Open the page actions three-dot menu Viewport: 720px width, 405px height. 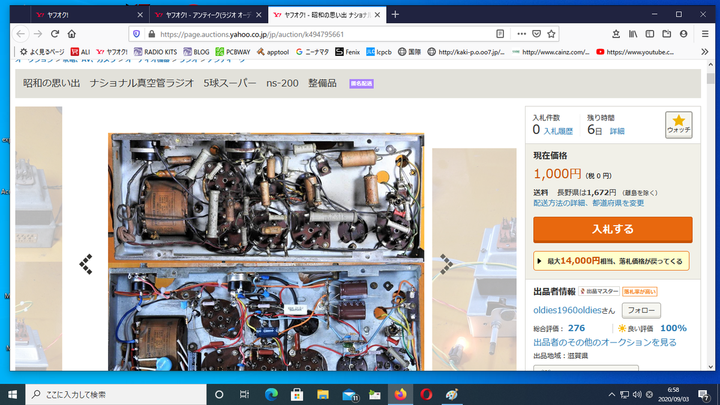point(521,33)
